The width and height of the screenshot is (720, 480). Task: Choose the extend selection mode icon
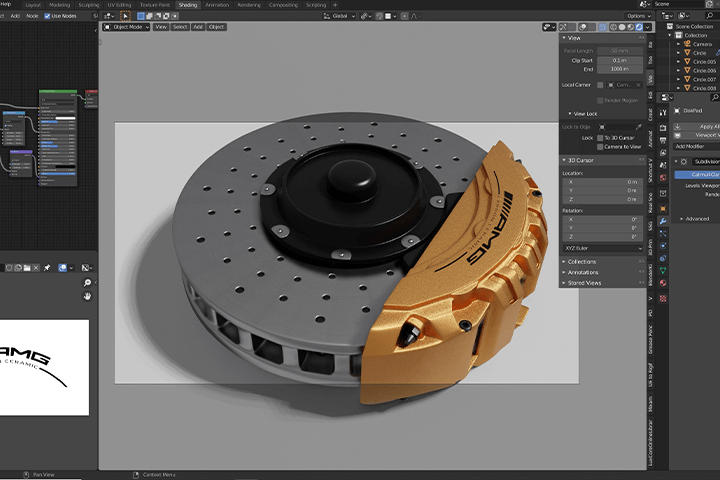pyautogui.click(x=149, y=16)
